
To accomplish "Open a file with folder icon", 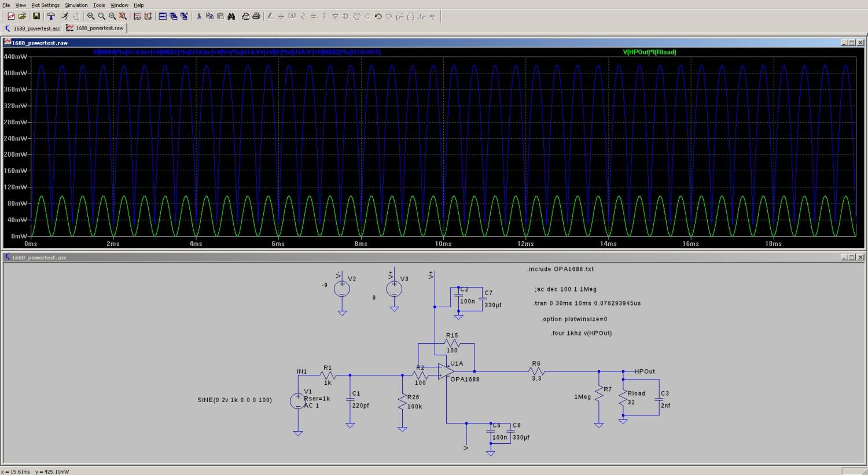I will coord(22,16).
